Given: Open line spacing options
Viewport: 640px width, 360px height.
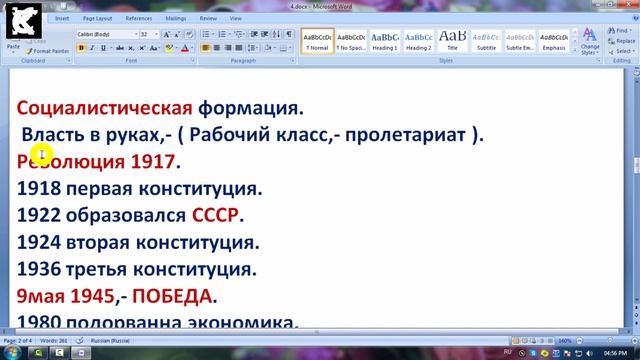Looking at the screenshot, I should tap(253, 48).
